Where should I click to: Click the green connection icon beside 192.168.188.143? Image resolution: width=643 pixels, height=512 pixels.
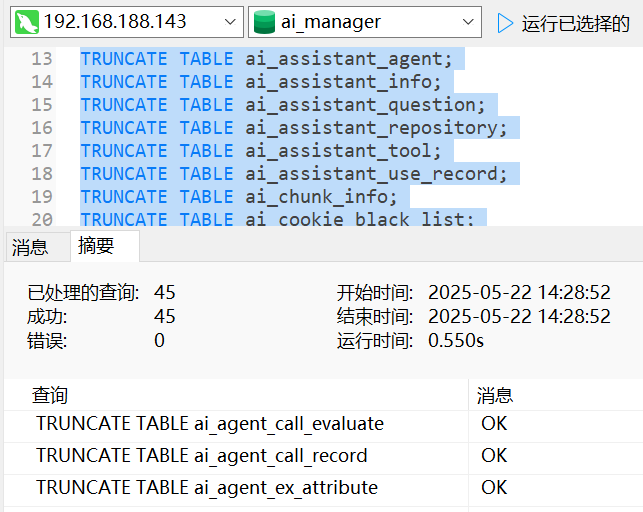[27, 22]
